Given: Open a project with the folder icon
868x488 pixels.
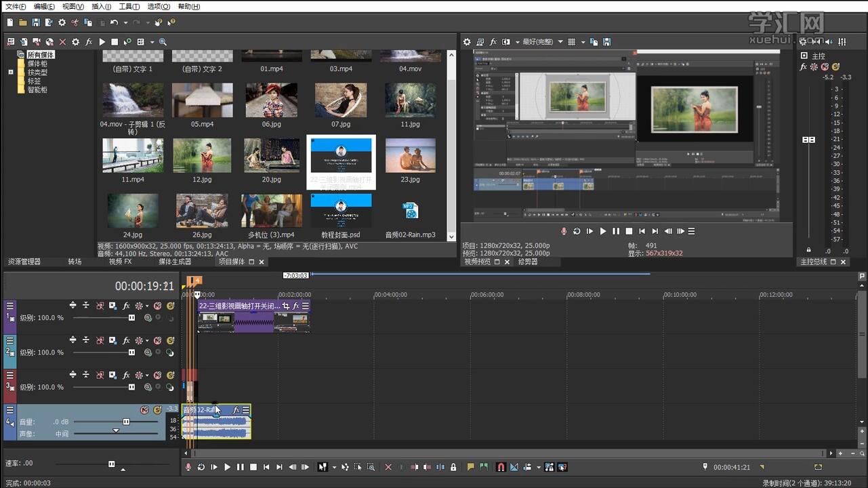Looking at the screenshot, I should [x=23, y=22].
